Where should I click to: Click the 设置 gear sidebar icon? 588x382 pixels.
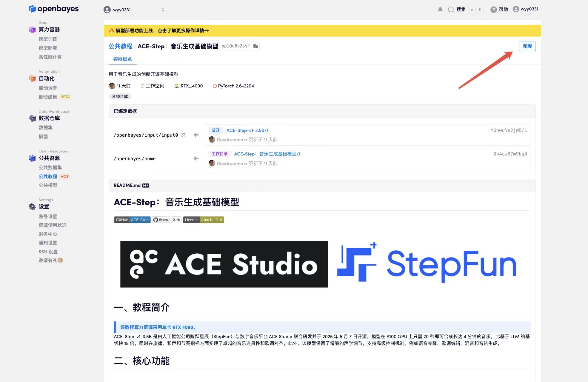coord(32,207)
